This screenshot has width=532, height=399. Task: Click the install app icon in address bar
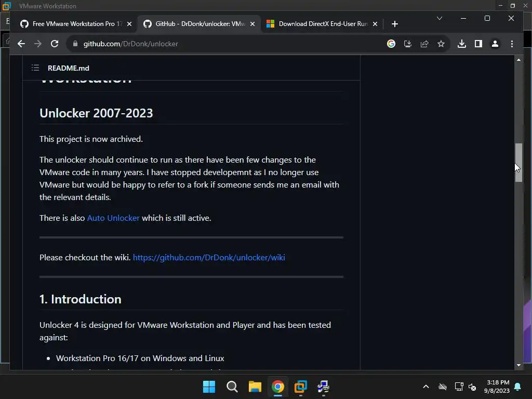(x=407, y=44)
